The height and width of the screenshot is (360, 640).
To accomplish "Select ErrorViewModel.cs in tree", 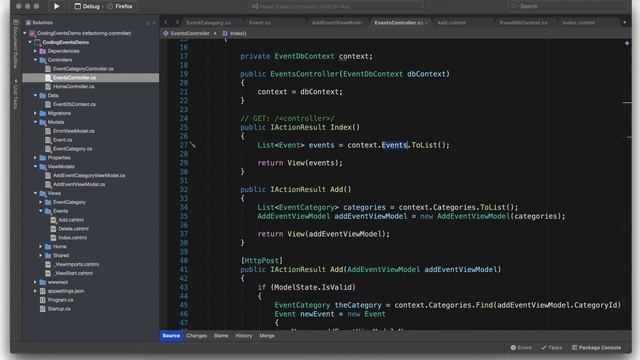I will (x=74, y=131).
